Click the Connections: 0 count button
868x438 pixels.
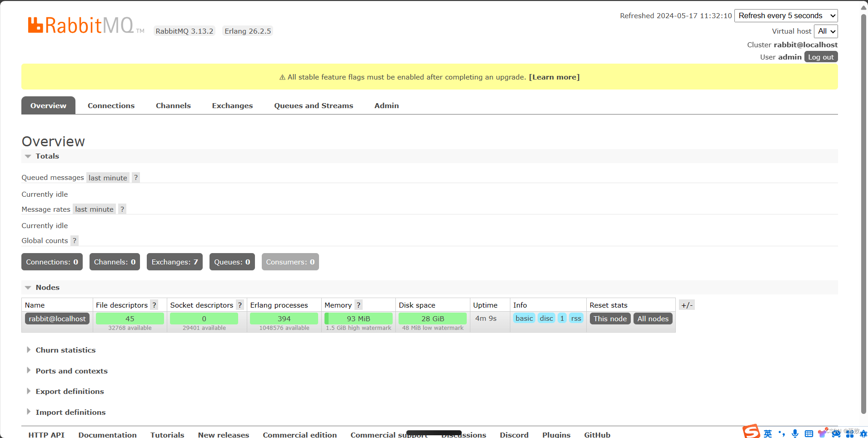[52, 262]
